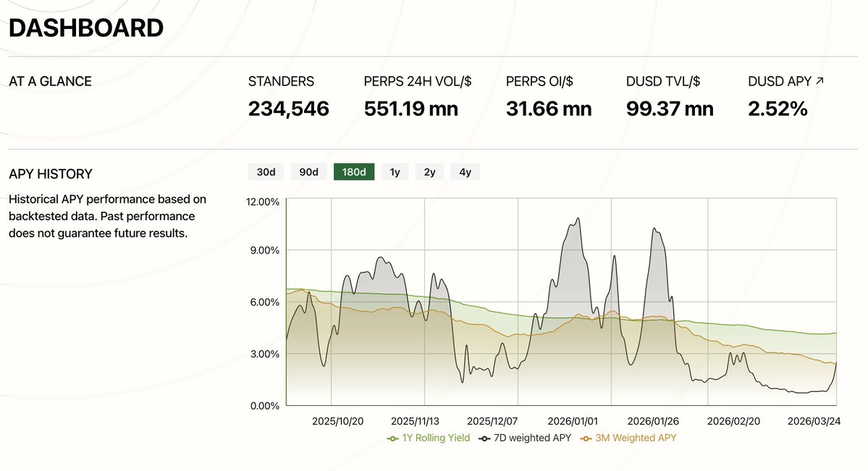Click the 2026/01/01 x-axis date
Viewport: 868px width, 471px height.
[573, 421]
